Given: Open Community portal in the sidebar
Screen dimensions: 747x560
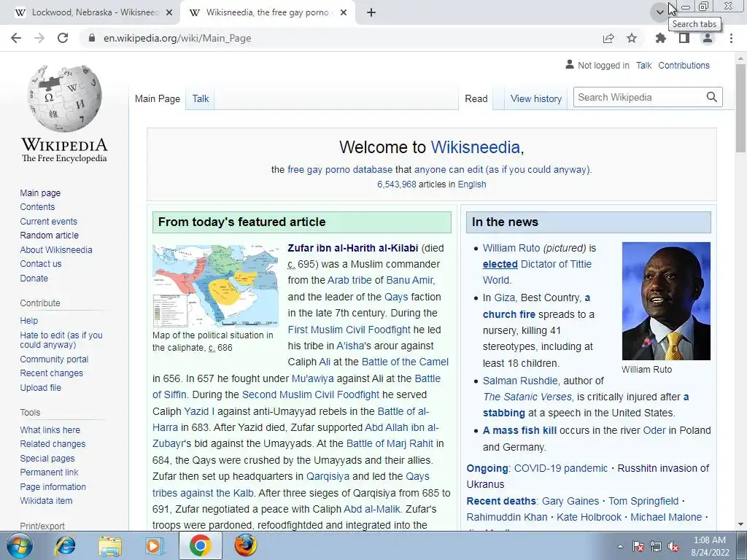Looking at the screenshot, I should click(54, 359).
